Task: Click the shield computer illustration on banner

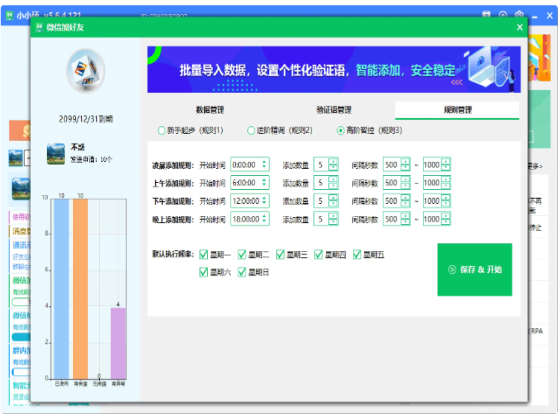Action: [x=491, y=69]
